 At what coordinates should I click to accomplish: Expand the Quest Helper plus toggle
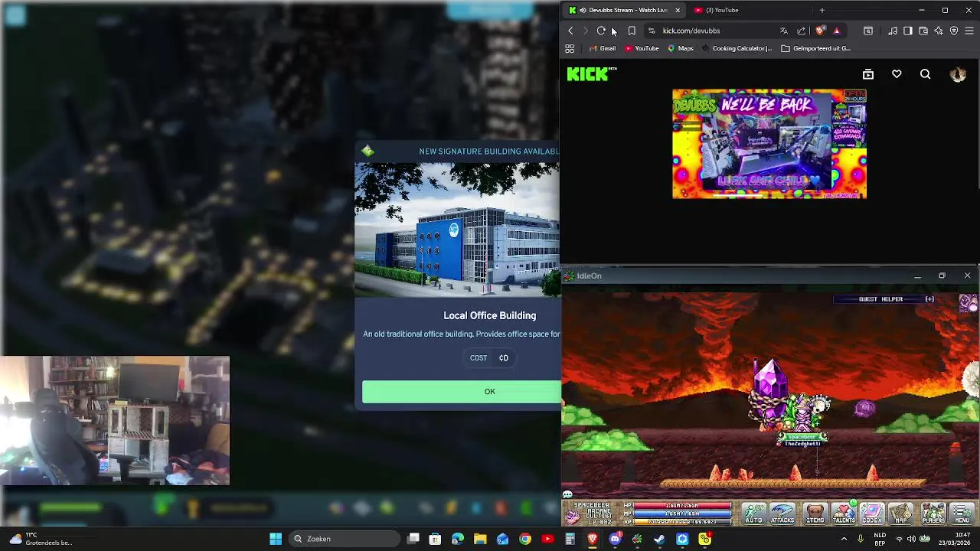click(929, 299)
